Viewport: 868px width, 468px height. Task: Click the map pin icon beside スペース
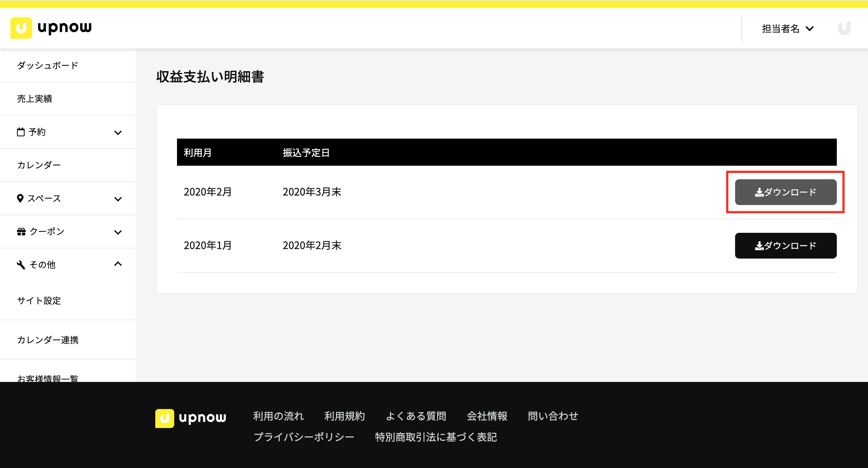(x=20, y=198)
